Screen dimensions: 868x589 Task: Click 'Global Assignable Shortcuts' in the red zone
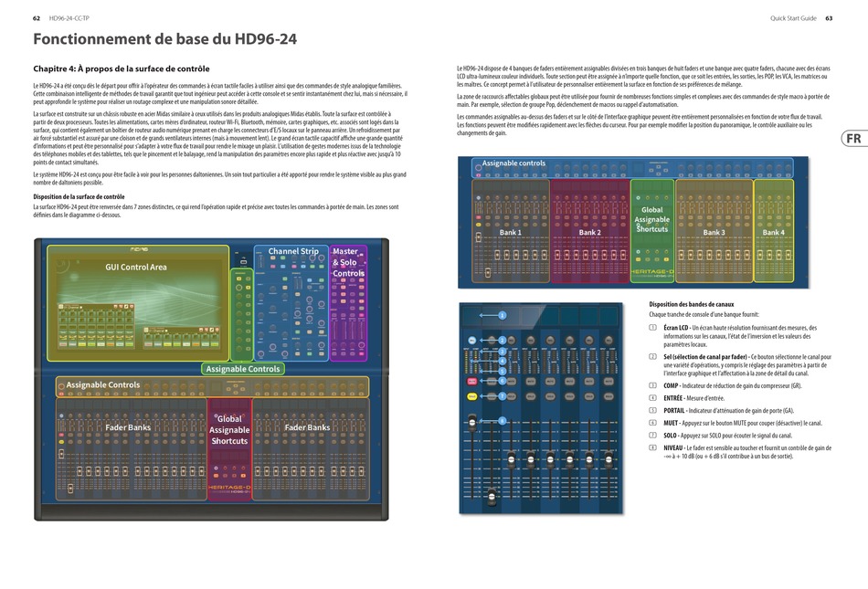[x=229, y=430]
